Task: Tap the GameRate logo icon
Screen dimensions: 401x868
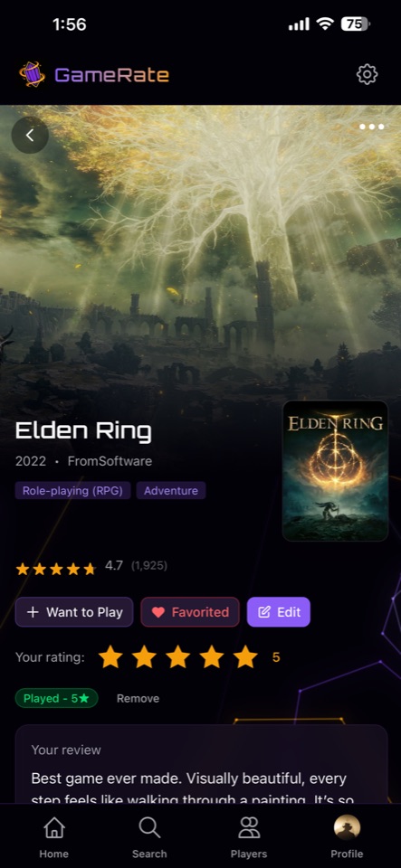Action: pyautogui.click(x=32, y=74)
